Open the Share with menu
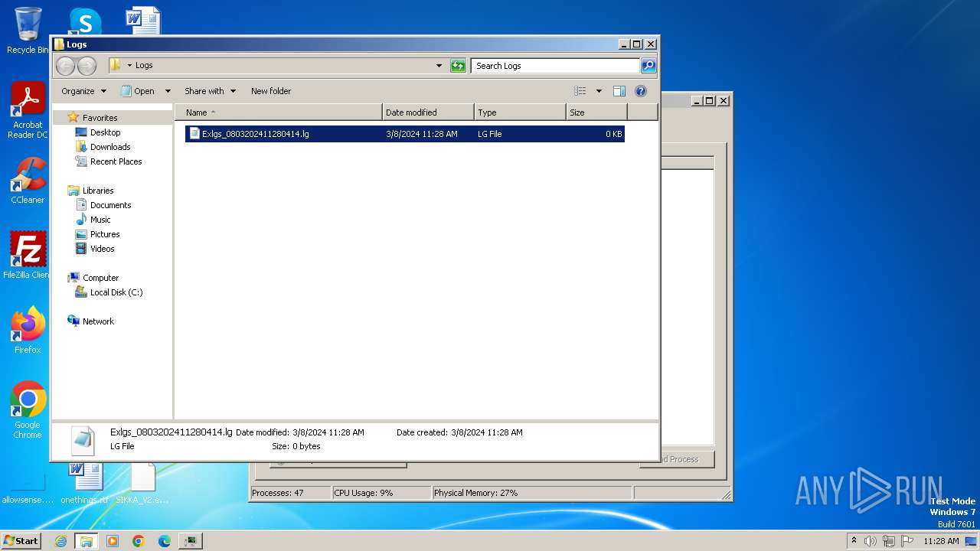980x551 pixels. (210, 91)
